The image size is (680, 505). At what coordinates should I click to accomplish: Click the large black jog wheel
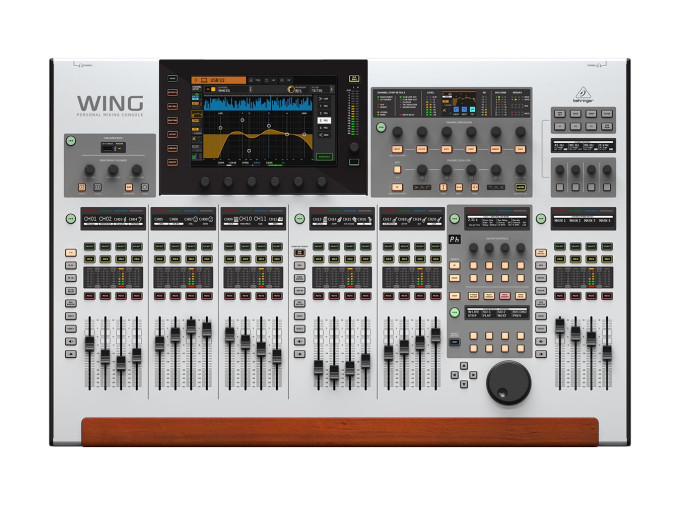(509, 382)
